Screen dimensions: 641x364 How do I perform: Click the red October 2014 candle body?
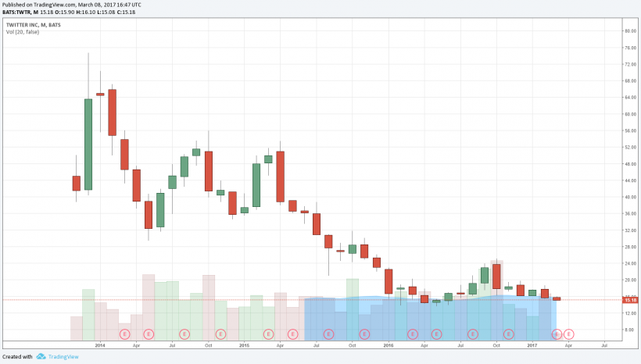(x=209, y=171)
